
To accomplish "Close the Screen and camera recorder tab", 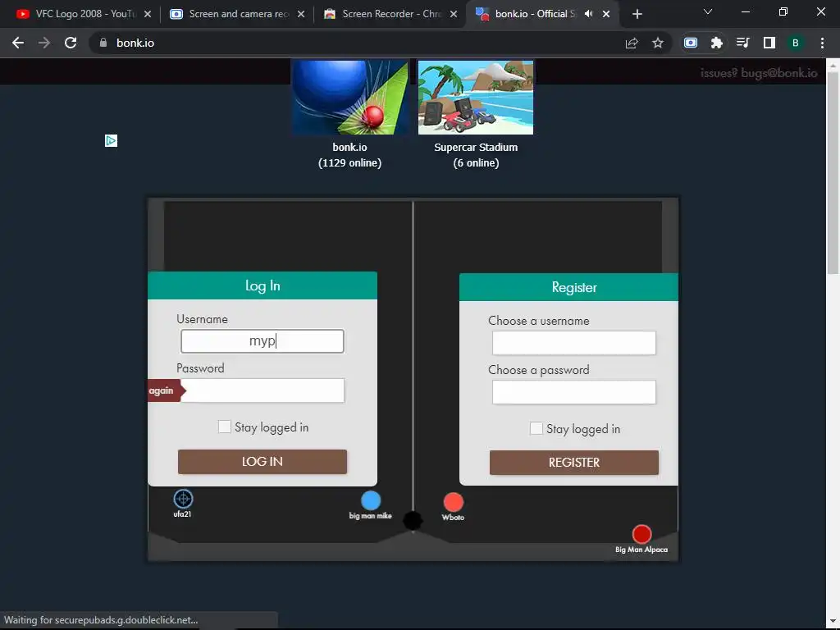I will (x=301, y=14).
